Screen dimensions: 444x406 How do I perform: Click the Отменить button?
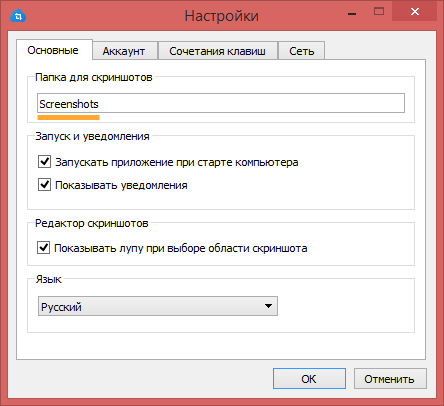(390, 379)
